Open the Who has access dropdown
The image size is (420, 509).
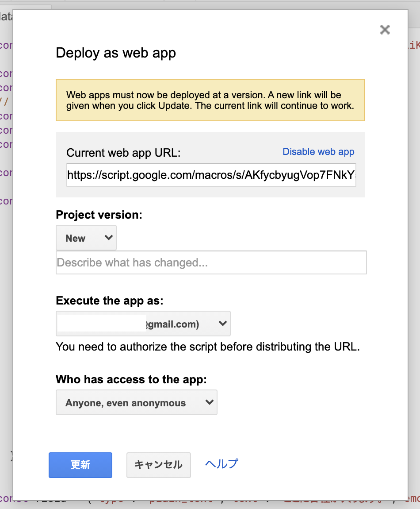coord(137,402)
